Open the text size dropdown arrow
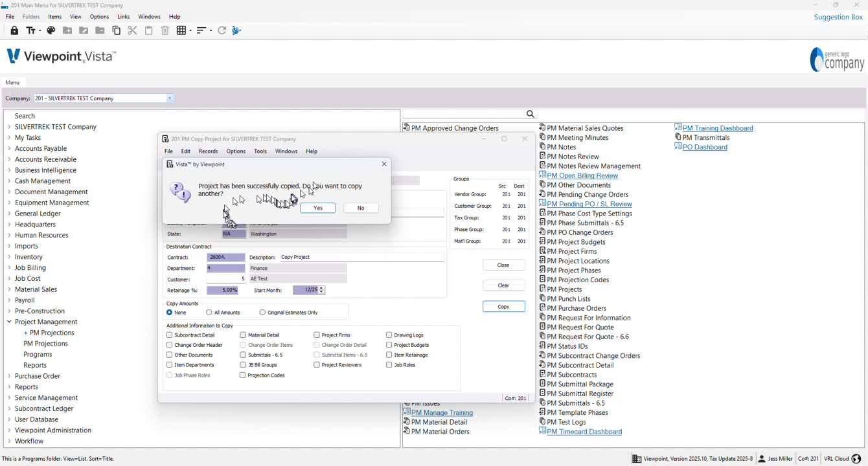This screenshot has width=868, height=466. click(x=40, y=30)
